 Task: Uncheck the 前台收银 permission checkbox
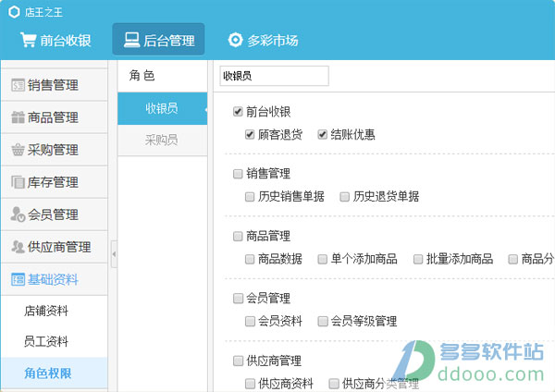point(238,112)
